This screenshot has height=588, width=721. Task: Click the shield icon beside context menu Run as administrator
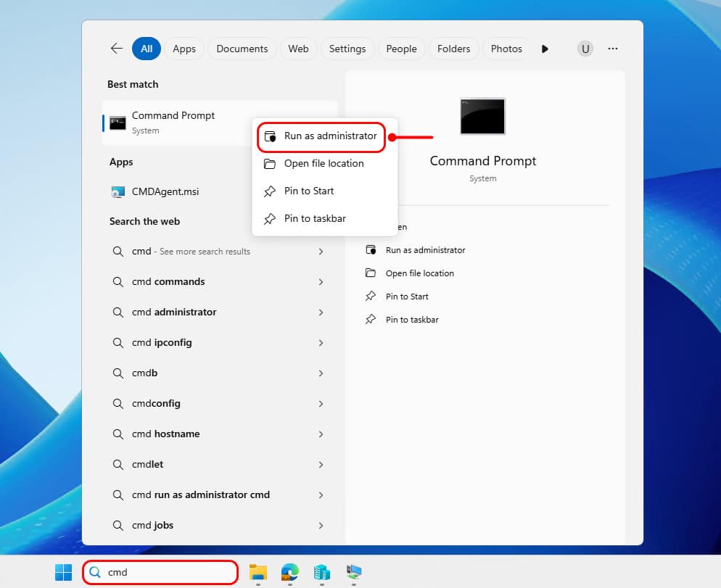(x=270, y=136)
